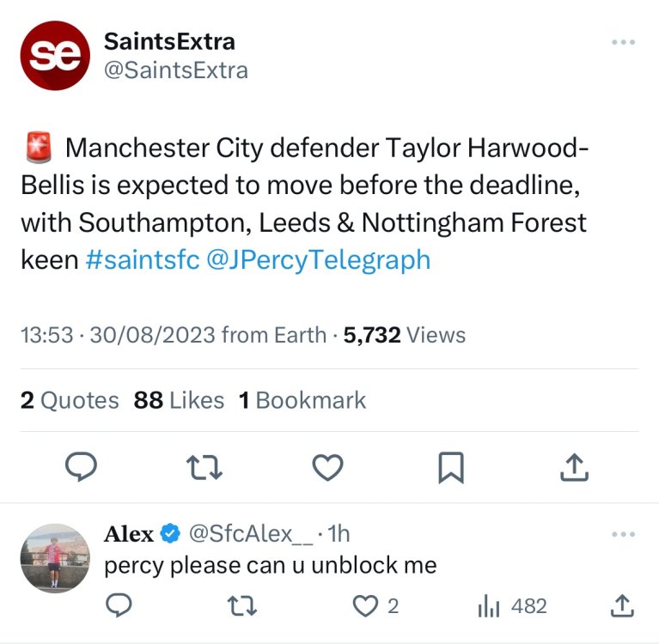Click the verified badge beside Alex
This screenshot has height=644, width=659.
point(170,534)
